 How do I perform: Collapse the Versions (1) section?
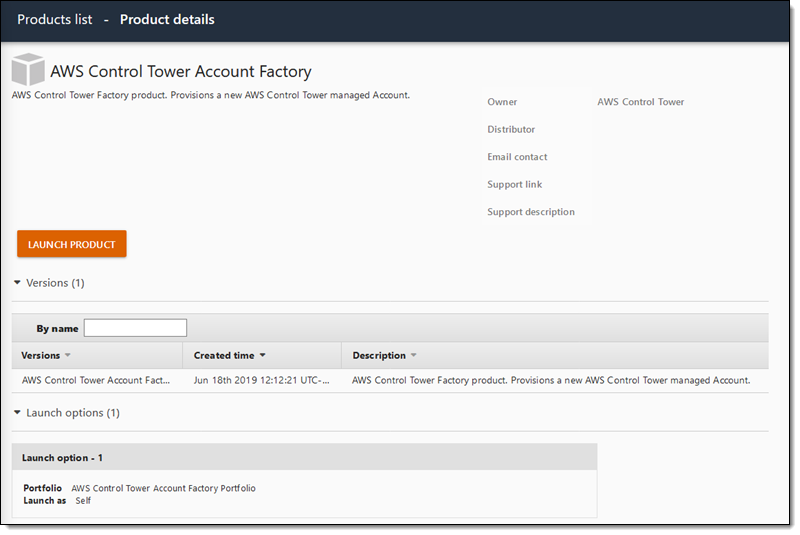pyautogui.click(x=17, y=283)
